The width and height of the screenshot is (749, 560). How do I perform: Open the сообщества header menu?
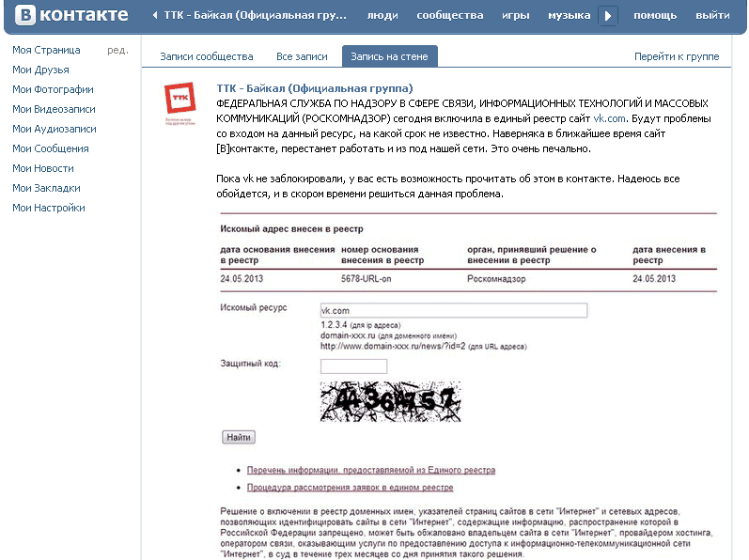pyautogui.click(x=450, y=15)
